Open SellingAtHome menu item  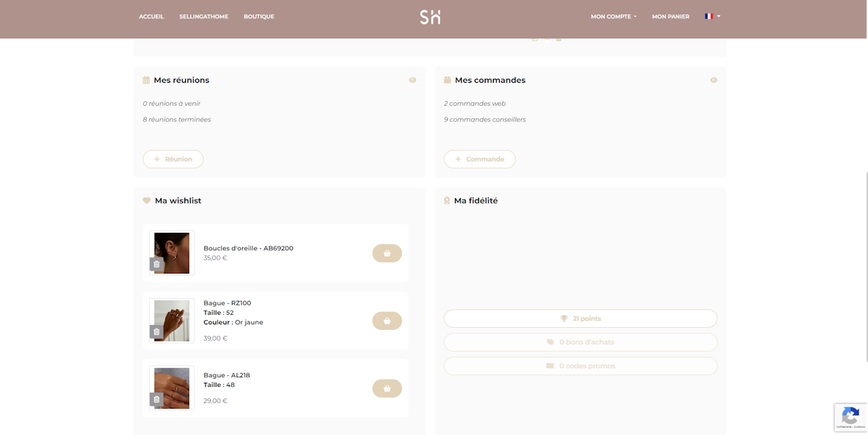(x=203, y=17)
